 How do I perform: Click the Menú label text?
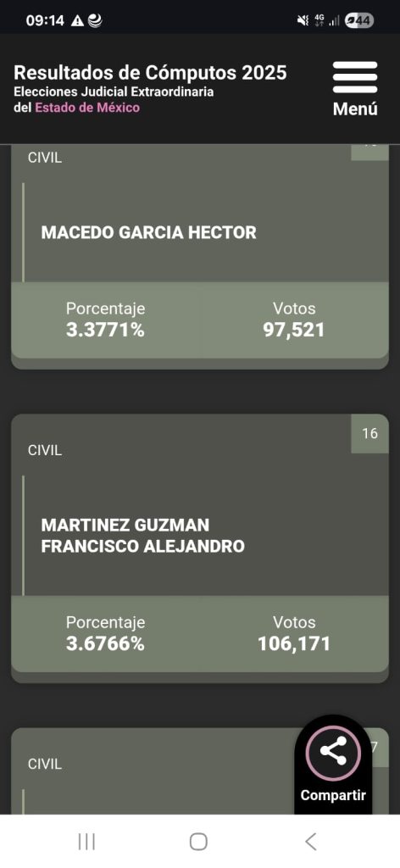355,109
